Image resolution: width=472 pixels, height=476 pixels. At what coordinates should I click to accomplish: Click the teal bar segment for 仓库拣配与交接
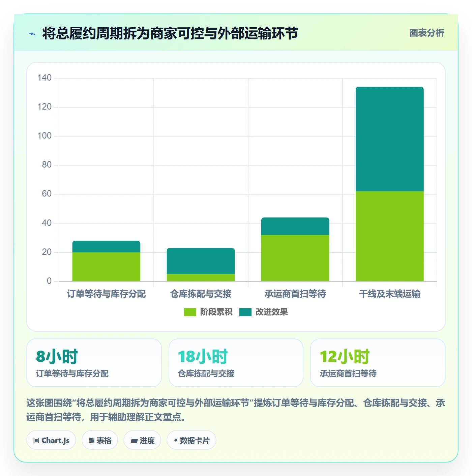point(201,261)
